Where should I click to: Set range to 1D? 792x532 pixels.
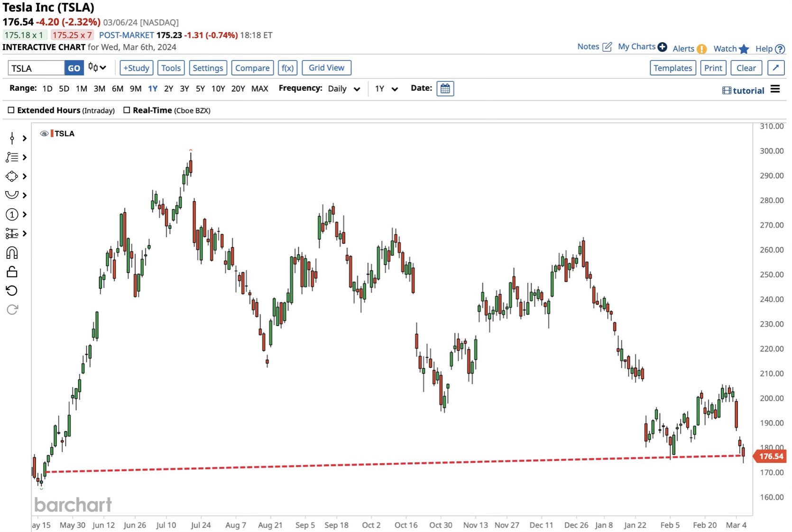[x=47, y=89]
